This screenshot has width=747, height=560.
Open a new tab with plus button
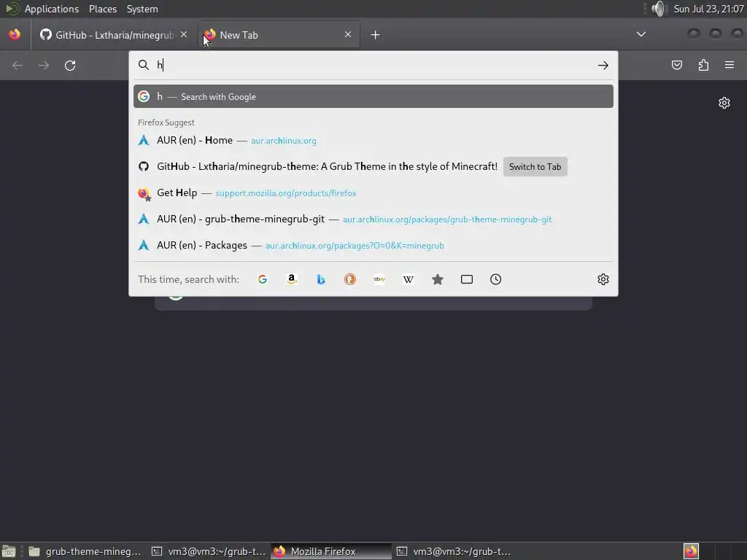pyautogui.click(x=376, y=35)
